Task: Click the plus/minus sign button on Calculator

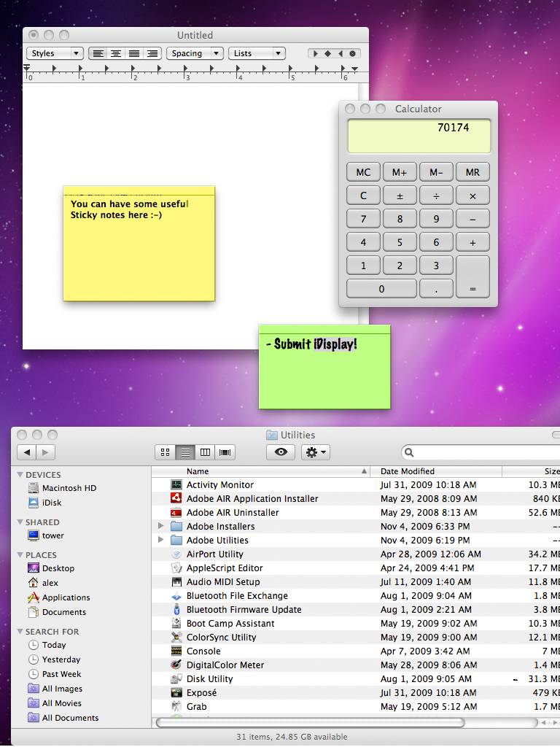Action: [400, 196]
